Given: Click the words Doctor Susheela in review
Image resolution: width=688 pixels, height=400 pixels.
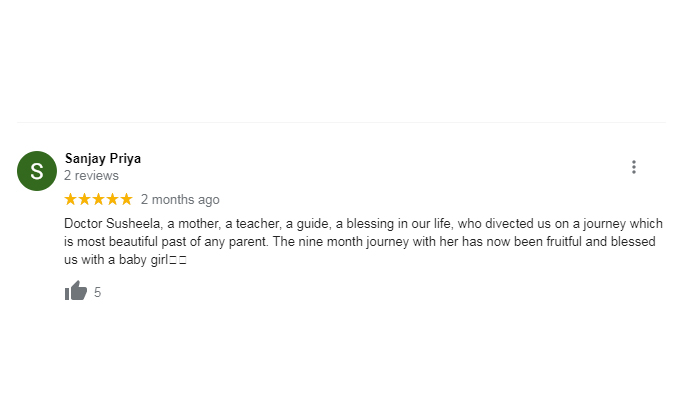Looking at the screenshot, I should [x=113, y=224].
